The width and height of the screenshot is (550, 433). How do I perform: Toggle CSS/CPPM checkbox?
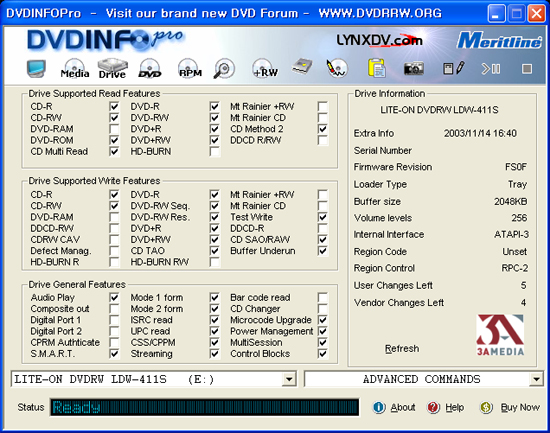[x=215, y=342]
